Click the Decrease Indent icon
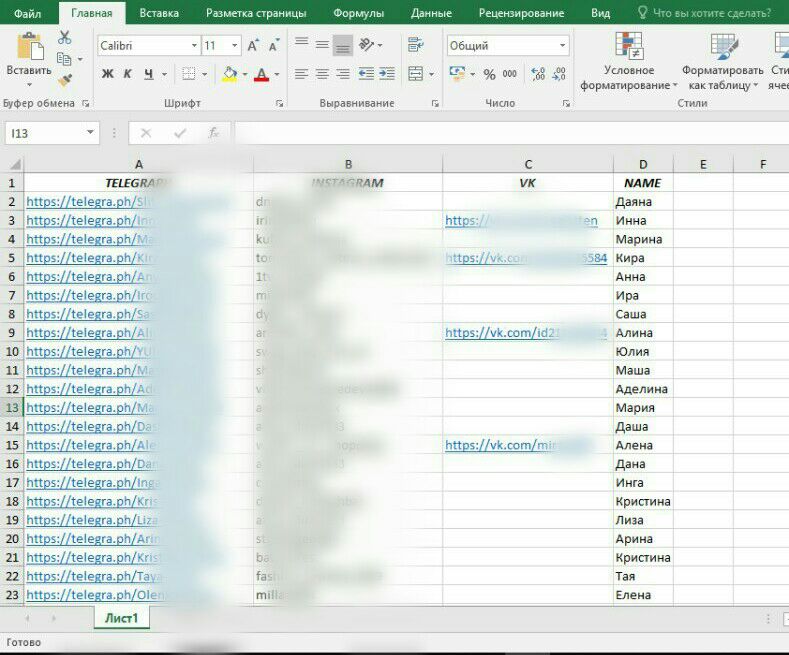The width and height of the screenshot is (789, 655). pos(366,74)
